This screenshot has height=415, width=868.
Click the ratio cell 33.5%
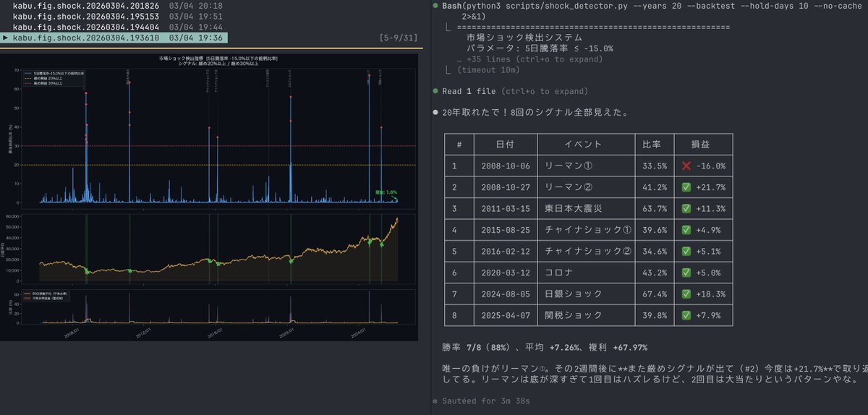tap(655, 166)
